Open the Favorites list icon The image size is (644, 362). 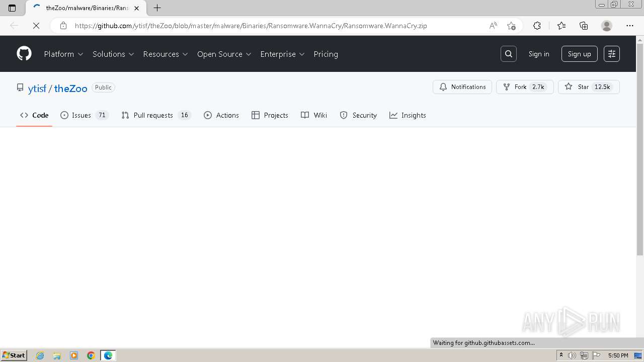[561, 26]
